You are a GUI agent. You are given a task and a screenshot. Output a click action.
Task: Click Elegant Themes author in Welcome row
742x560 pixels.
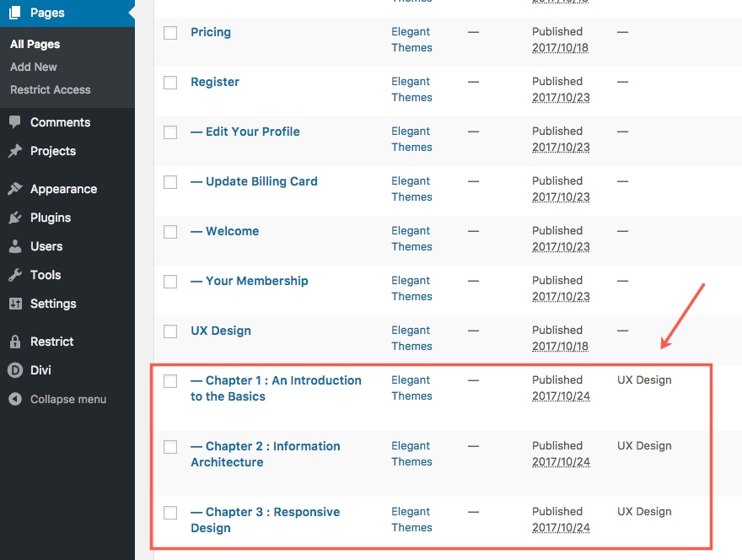[x=411, y=239]
